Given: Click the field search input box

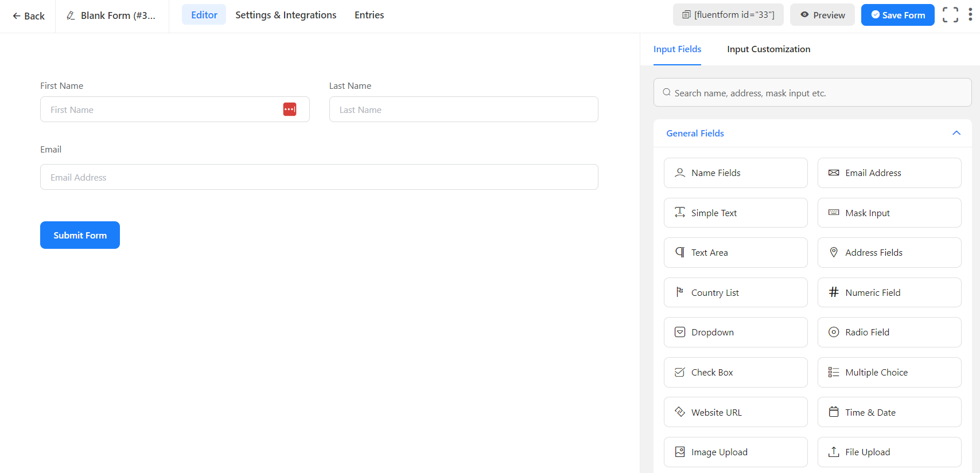Looking at the screenshot, I should 812,93.
